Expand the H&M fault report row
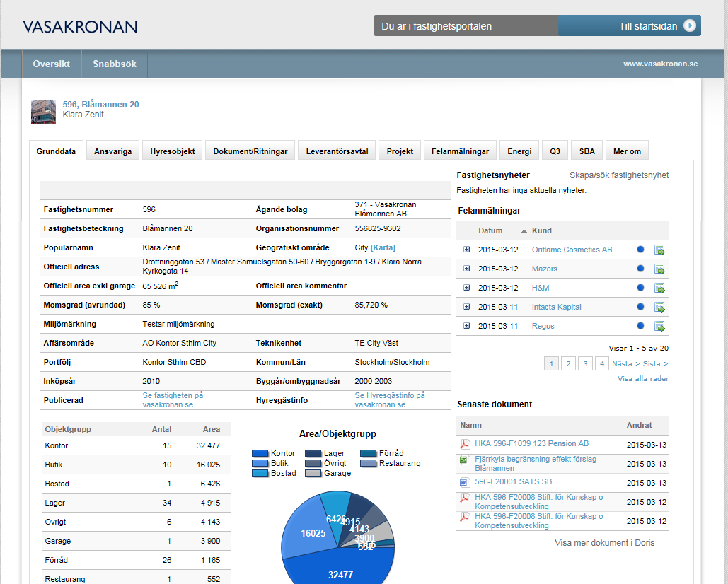The image size is (728, 584). click(467, 288)
